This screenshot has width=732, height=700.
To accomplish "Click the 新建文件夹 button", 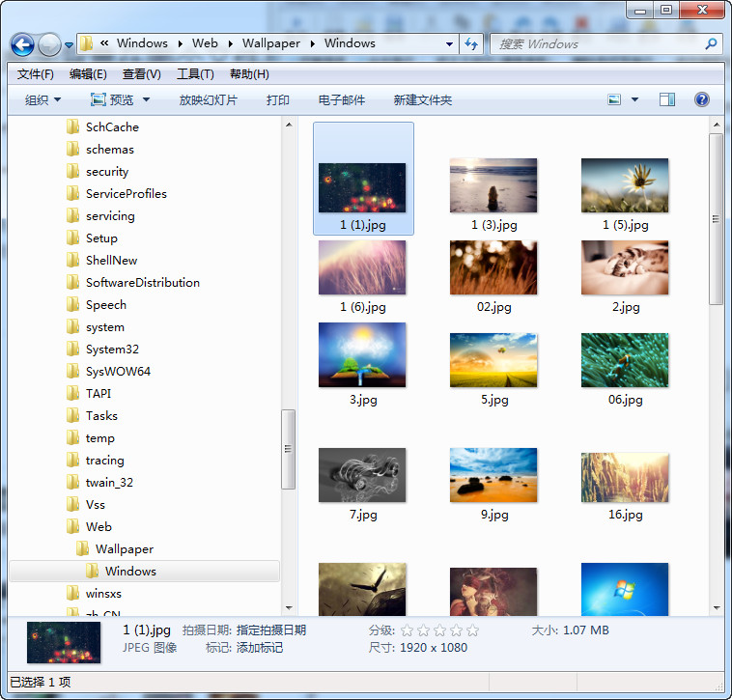I will (x=422, y=99).
